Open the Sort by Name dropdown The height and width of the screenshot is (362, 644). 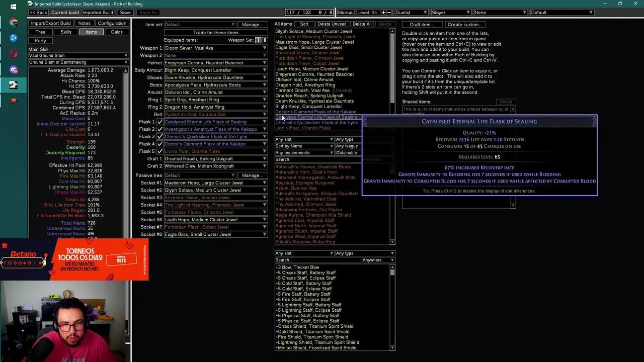304,146
